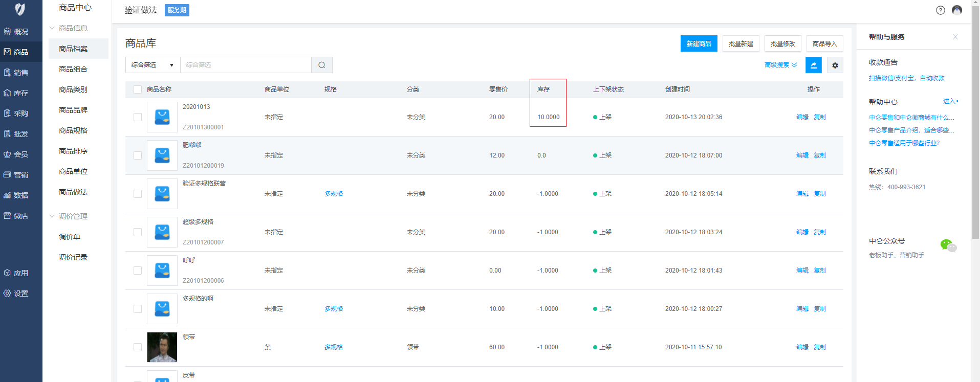This screenshot has height=382, width=980.
Task: Select the checkbox for 肥嘟嘟 row
Action: (138, 155)
